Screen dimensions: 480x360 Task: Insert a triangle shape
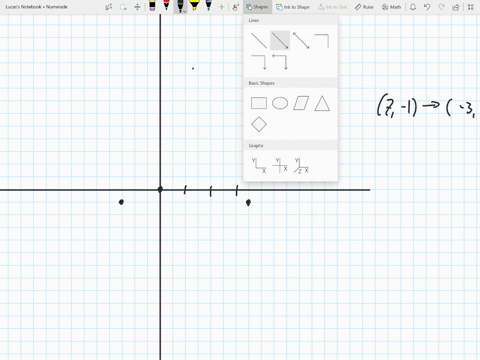[322, 103]
